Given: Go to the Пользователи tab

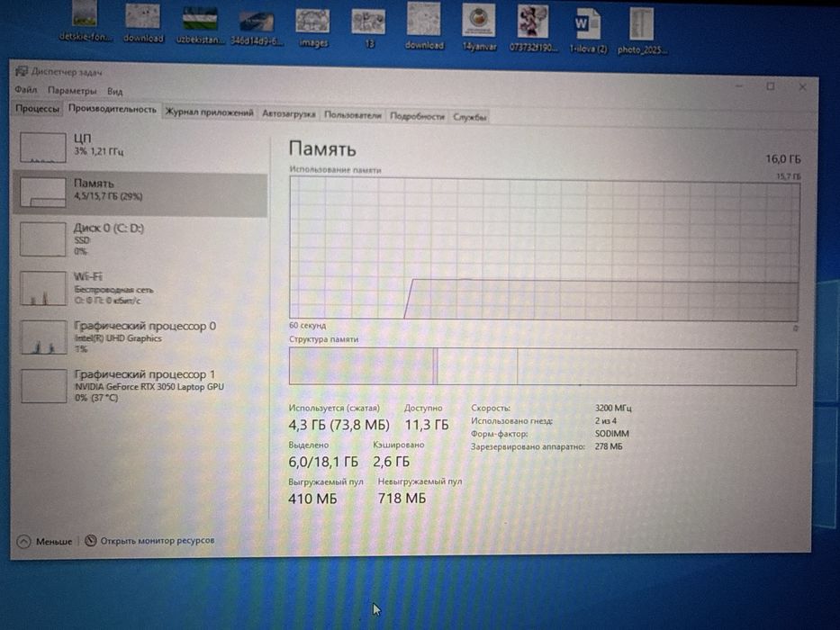Looking at the screenshot, I should pos(353,115).
